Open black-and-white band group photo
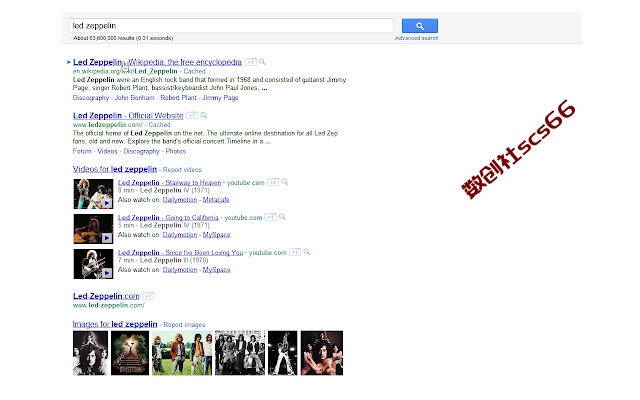The height and width of the screenshot is (400, 640). (240, 353)
